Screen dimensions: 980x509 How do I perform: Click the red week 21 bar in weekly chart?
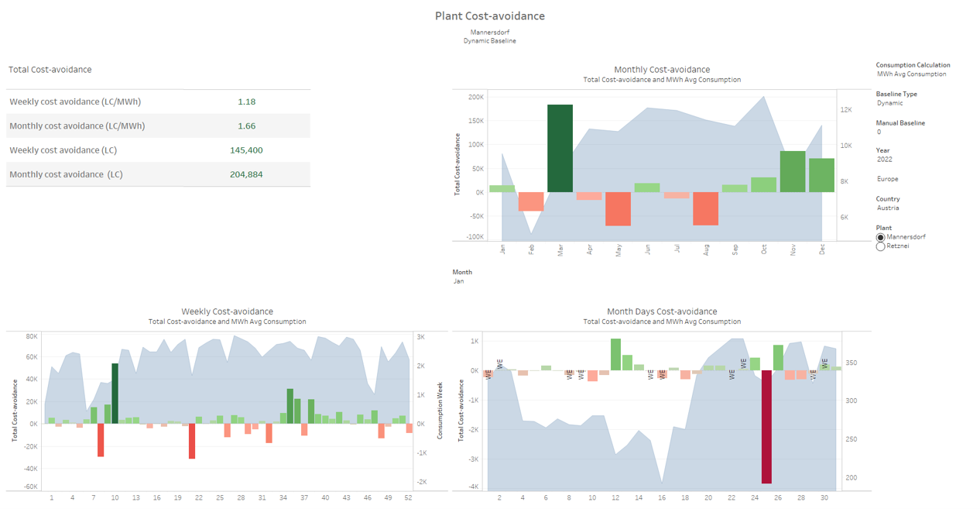(x=192, y=441)
